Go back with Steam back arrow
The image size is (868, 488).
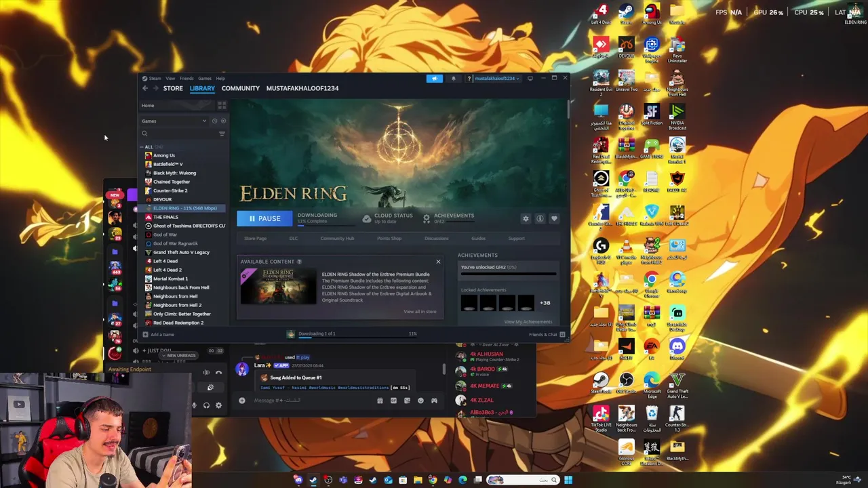(x=145, y=88)
